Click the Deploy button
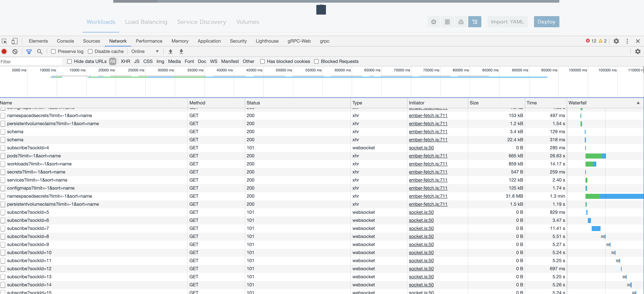 pos(546,22)
